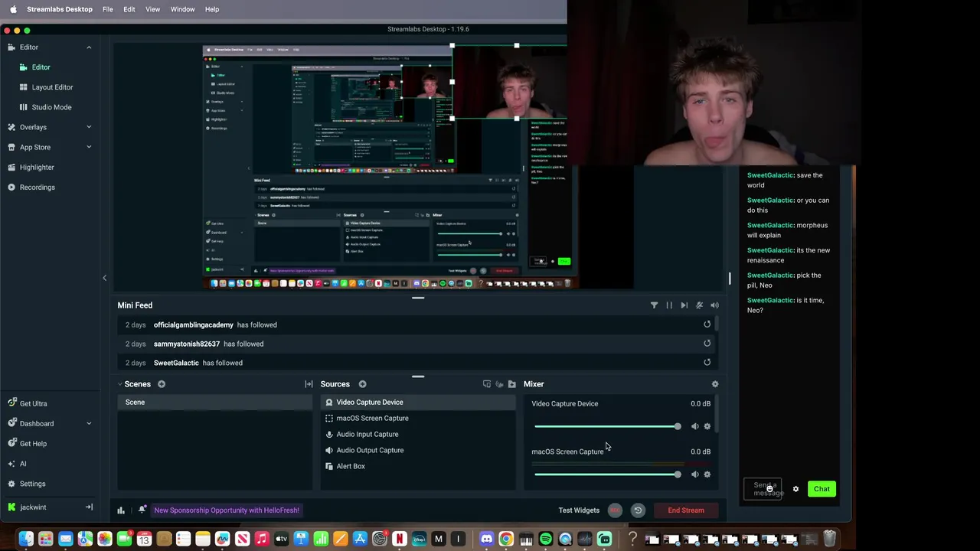Click the Send a message chat field
Screen dimensions: 980x551
click(763, 489)
